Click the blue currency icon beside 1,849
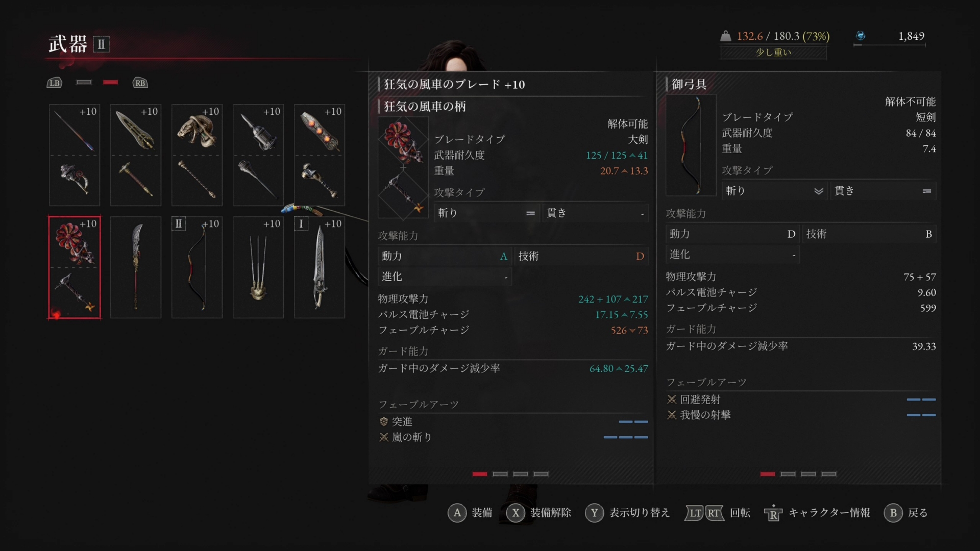This screenshot has height=551, width=980. click(861, 36)
